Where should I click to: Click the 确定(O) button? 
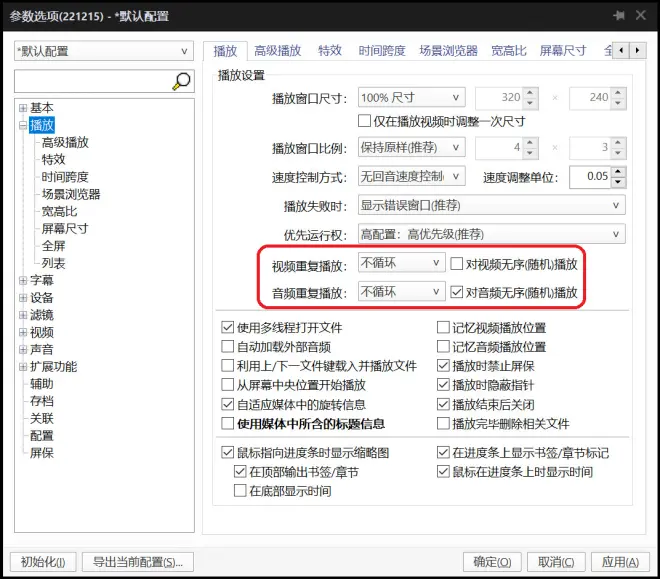point(492,562)
